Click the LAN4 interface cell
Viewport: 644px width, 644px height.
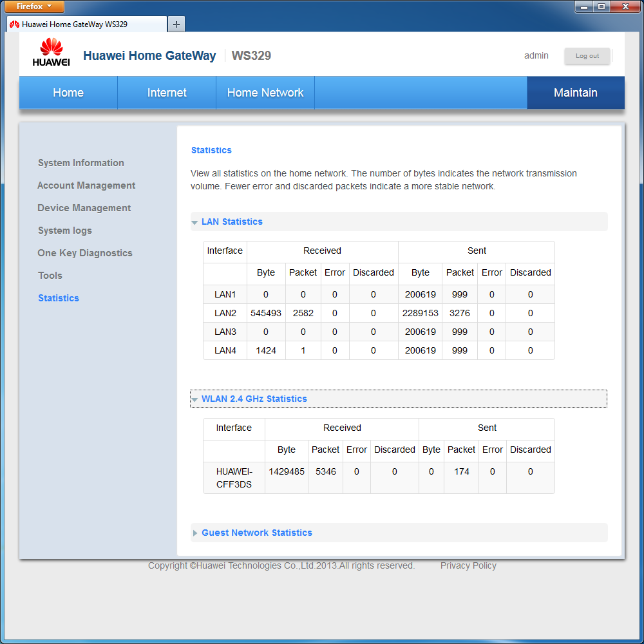point(225,351)
